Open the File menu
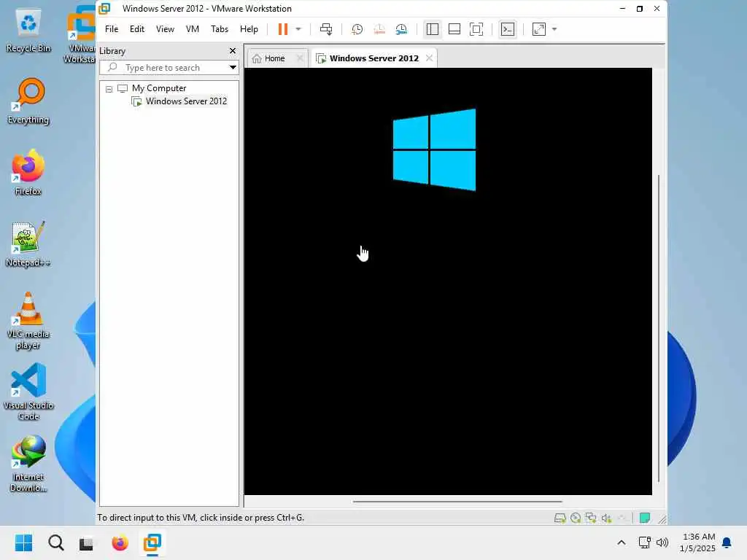Screen dimensions: 747x560 point(112,29)
